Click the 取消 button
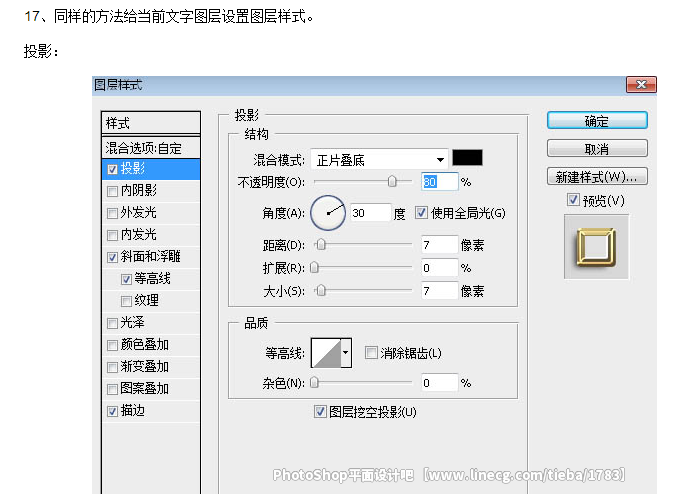This screenshot has height=494, width=681. point(596,149)
